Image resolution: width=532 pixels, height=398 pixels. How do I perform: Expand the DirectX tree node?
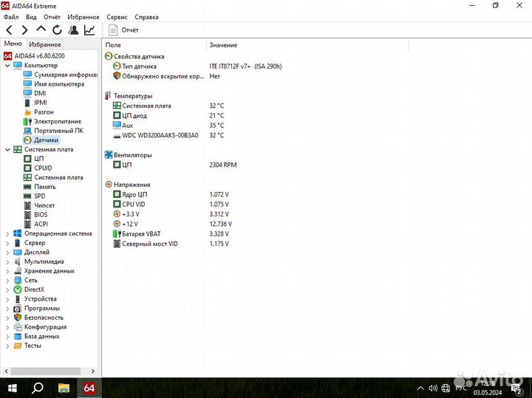[8, 289]
